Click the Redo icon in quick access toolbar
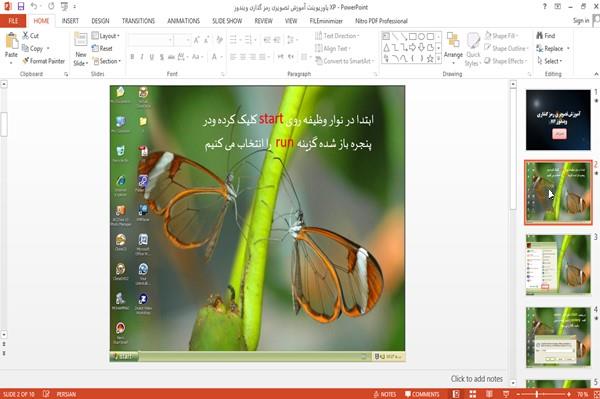Image resolution: width=600 pixels, height=399 pixels. tap(51, 6)
